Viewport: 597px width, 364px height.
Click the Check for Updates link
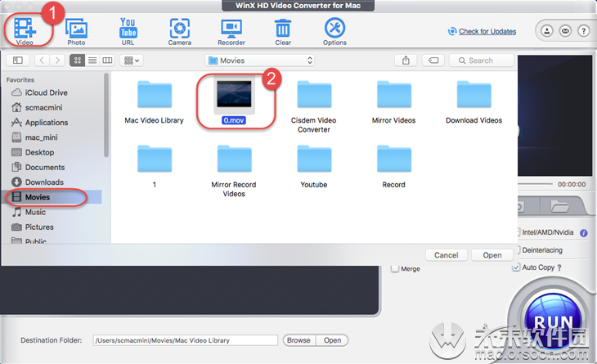click(x=487, y=31)
